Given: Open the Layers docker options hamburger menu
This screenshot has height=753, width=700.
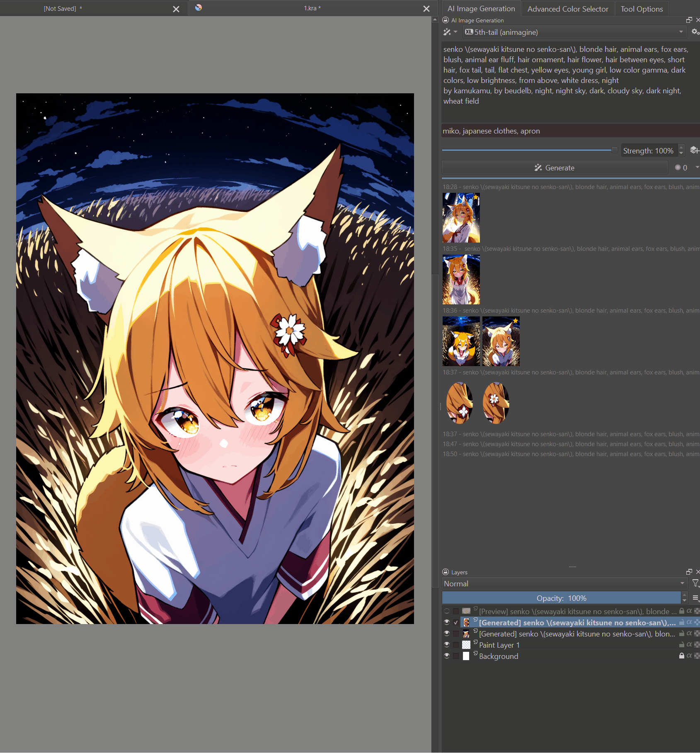Looking at the screenshot, I should (695, 598).
